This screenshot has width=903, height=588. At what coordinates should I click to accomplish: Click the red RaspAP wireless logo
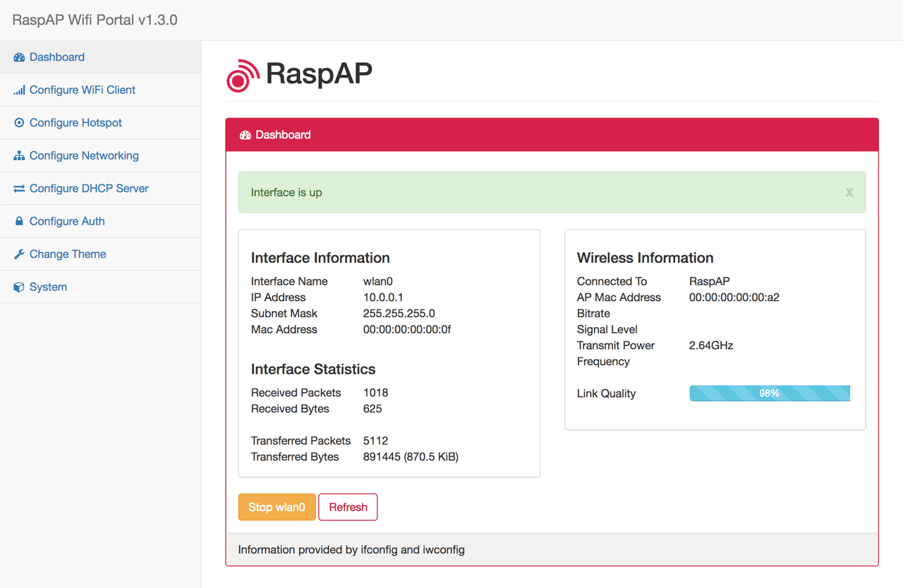point(243,75)
